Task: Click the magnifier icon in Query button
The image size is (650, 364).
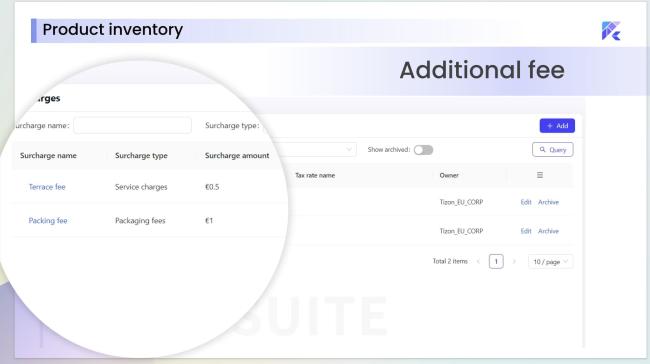Action: point(542,150)
